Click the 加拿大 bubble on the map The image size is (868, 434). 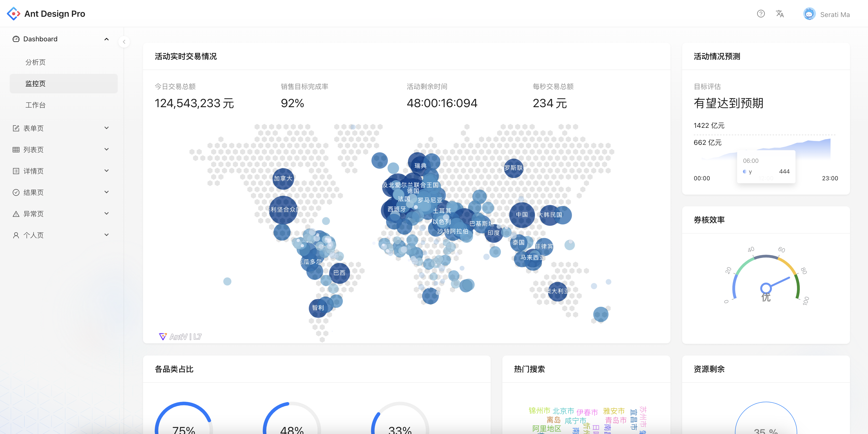(x=283, y=178)
